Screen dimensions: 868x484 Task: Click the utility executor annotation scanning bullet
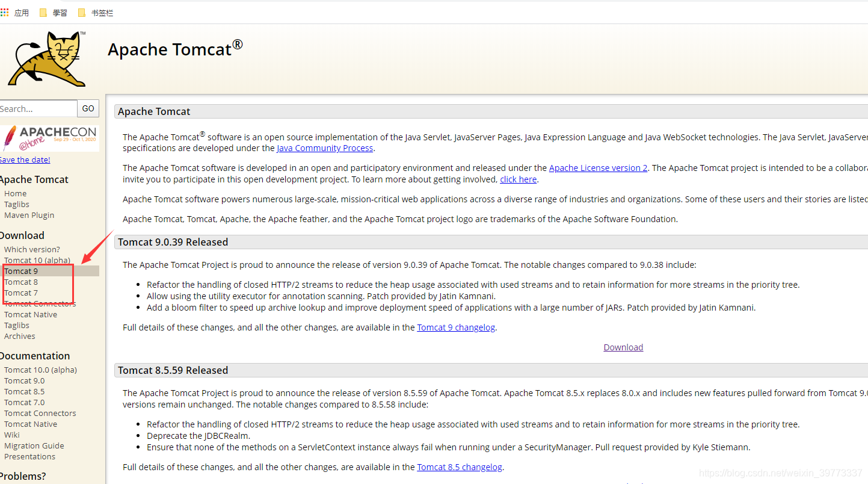click(321, 296)
